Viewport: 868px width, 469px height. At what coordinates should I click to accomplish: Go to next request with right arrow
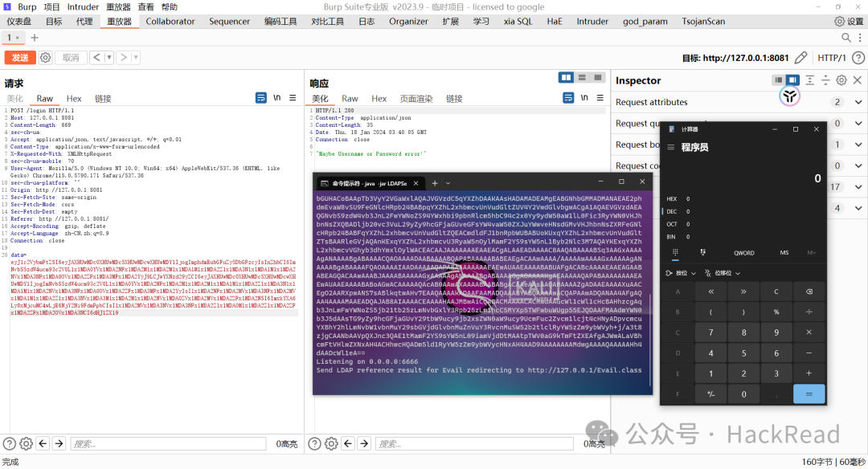[124, 57]
